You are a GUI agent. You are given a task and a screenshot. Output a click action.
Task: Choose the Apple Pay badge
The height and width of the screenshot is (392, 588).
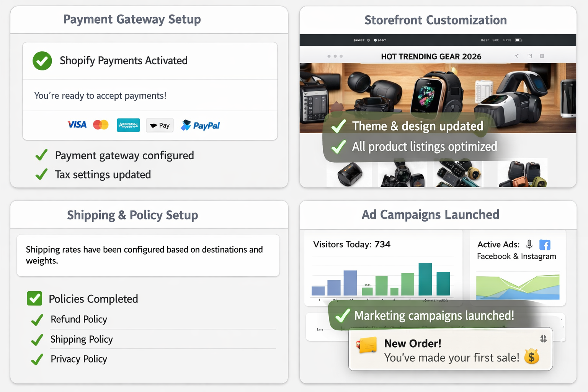[x=160, y=125]
